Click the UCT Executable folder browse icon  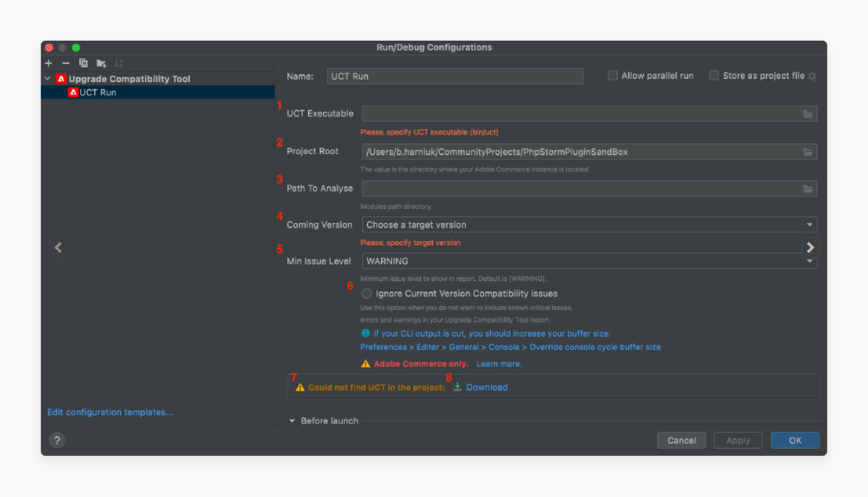pos(808,114)
